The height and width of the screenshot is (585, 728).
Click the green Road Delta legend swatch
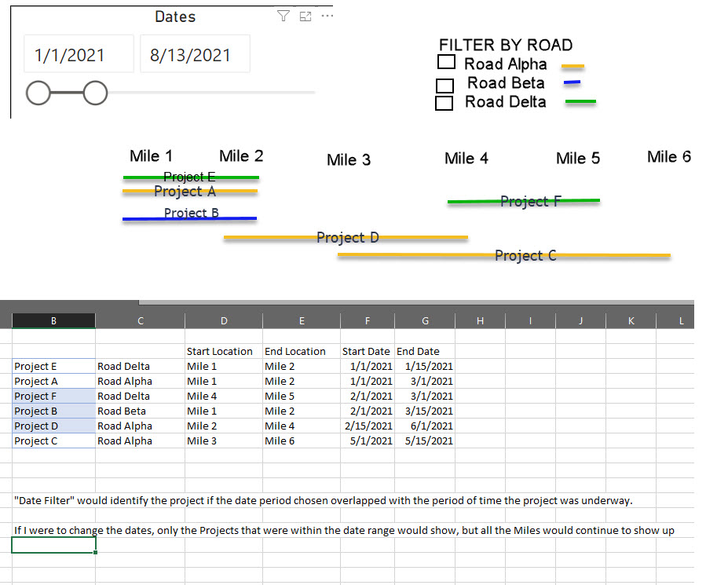[x=580, y=101]
